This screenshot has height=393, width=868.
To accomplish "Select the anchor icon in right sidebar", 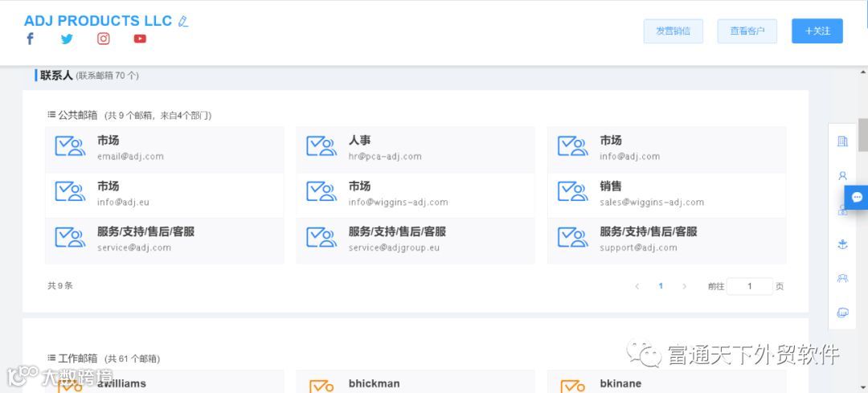I will [x=842, y=244].
